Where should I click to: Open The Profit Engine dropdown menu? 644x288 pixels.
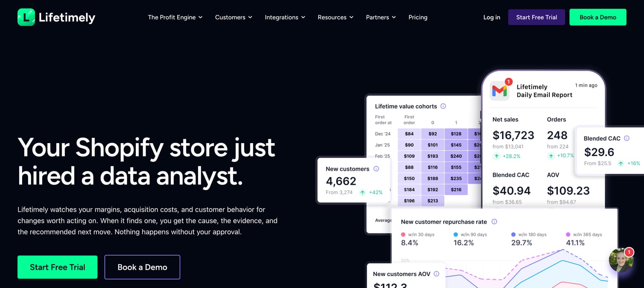point(175,17)
